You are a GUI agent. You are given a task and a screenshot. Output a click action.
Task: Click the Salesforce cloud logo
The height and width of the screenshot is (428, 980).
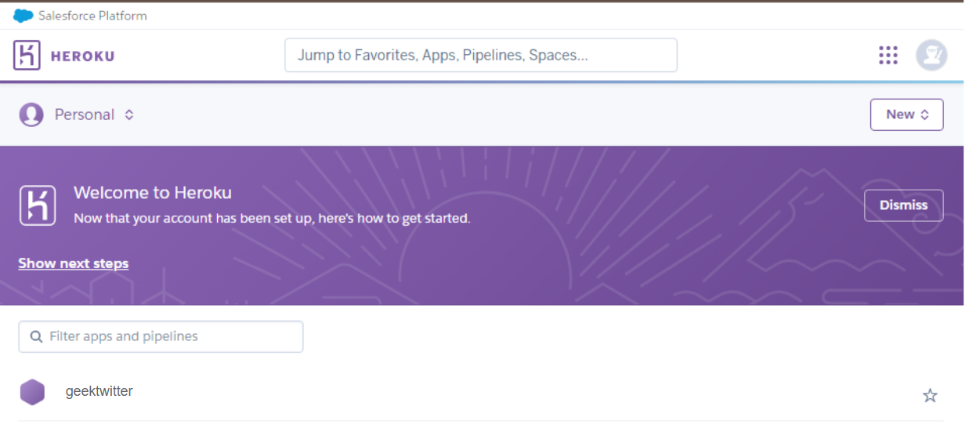[x=24, y=16]
